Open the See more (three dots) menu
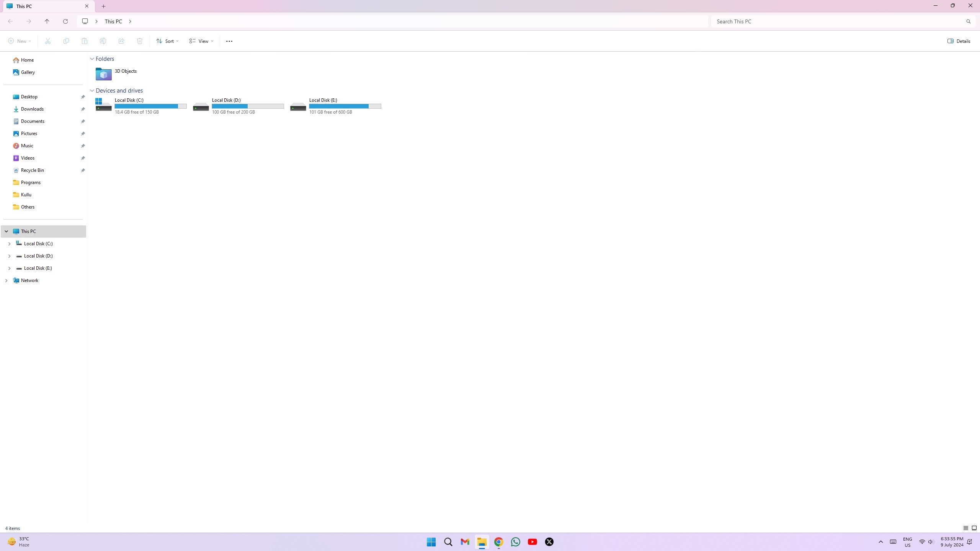Screen dimensions: 980x551 (229, 41)
